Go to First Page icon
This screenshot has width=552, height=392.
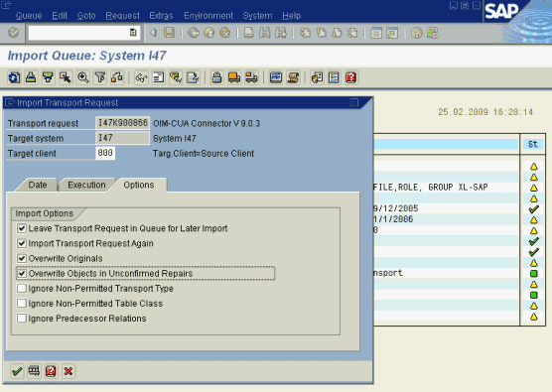305,33
